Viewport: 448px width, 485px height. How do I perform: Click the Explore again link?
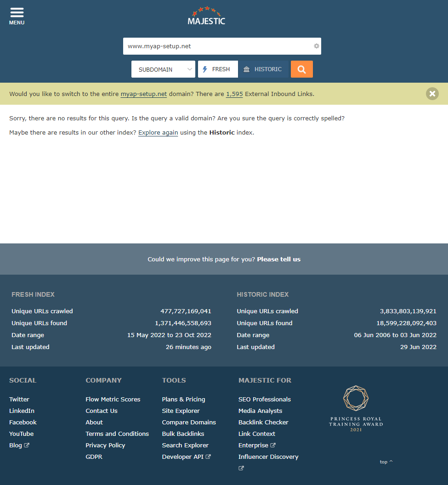coord(158,132)
